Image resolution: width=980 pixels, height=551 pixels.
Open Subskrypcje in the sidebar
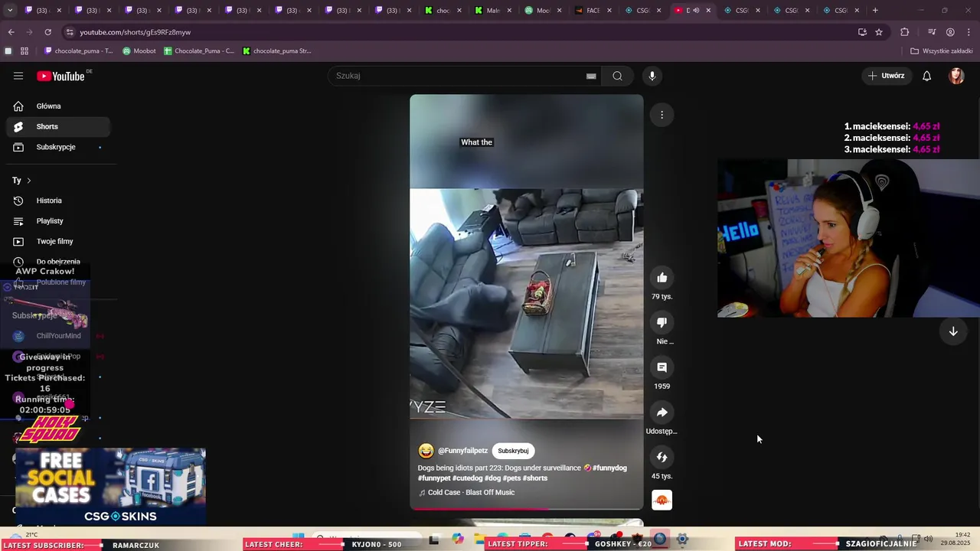click(58, 147)
